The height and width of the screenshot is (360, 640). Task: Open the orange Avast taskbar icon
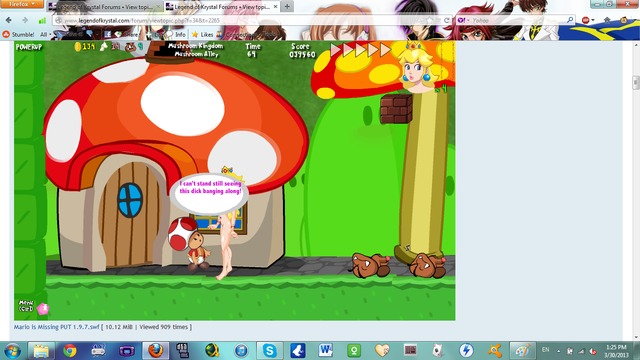point(495,351)
